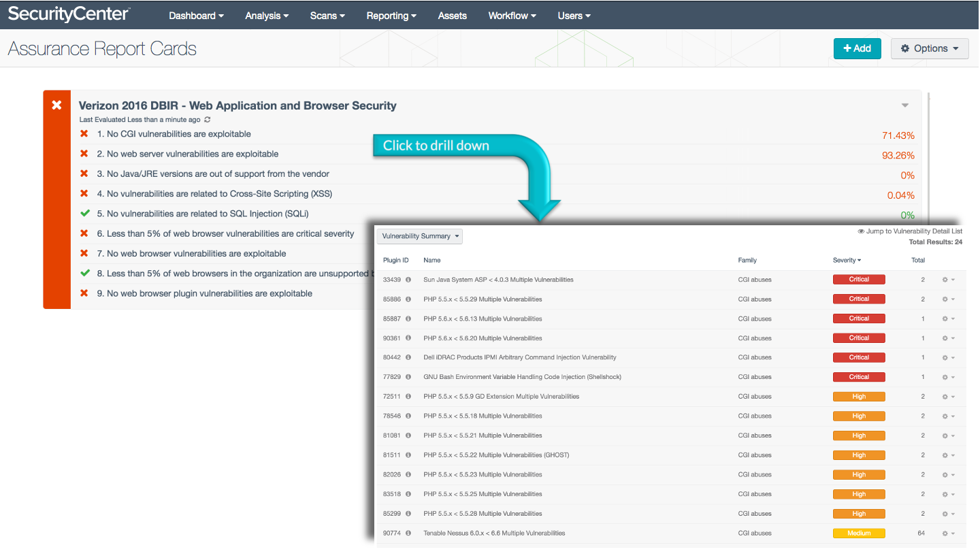Open the Users menu
Viewport: 980px width, 558px height.
pyautogui.click(x=574, y=16)
